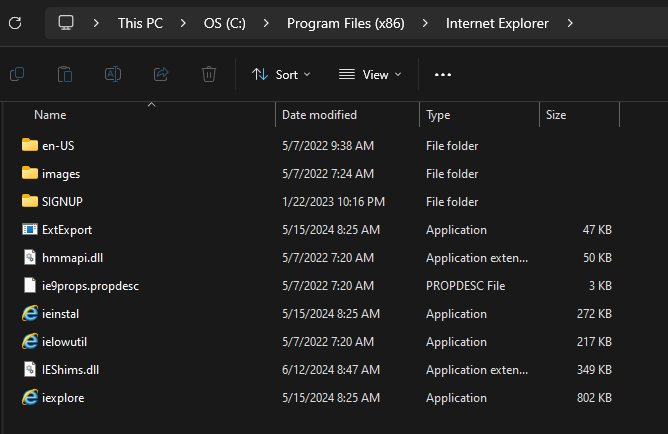
Task: Click the PC monitor icon in address bar
Action: 66,23
